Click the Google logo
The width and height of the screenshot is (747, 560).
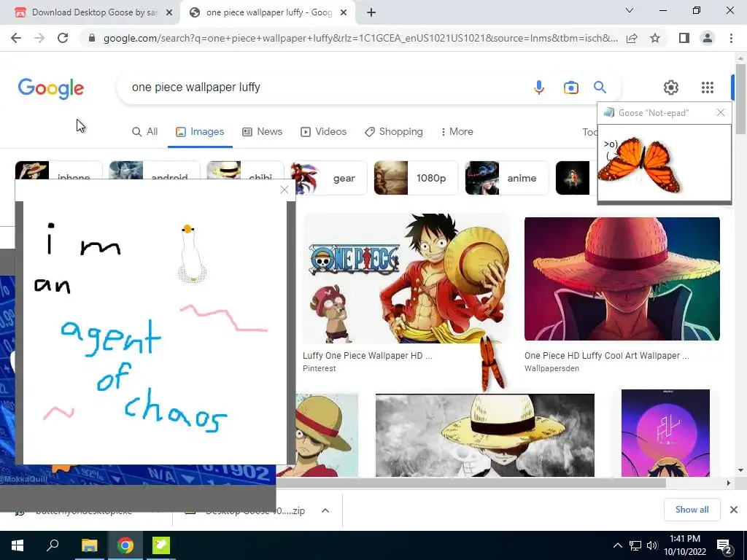click(51, 88)
